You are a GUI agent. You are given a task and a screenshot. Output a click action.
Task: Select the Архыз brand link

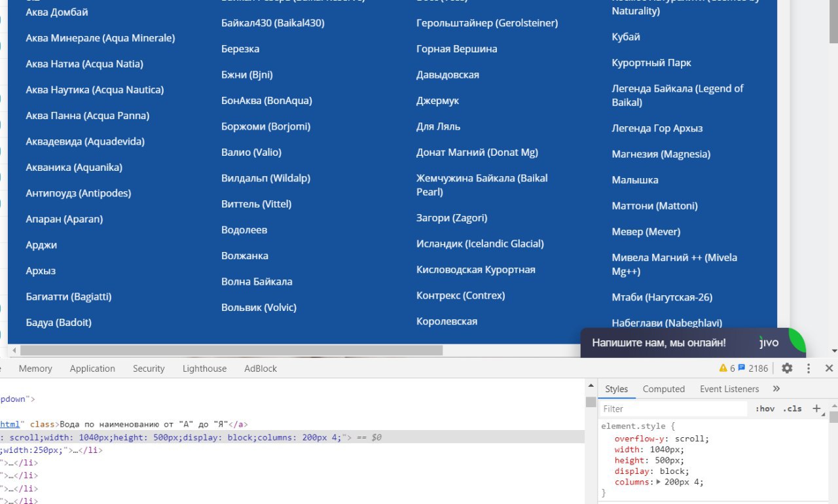click(41, 271)
